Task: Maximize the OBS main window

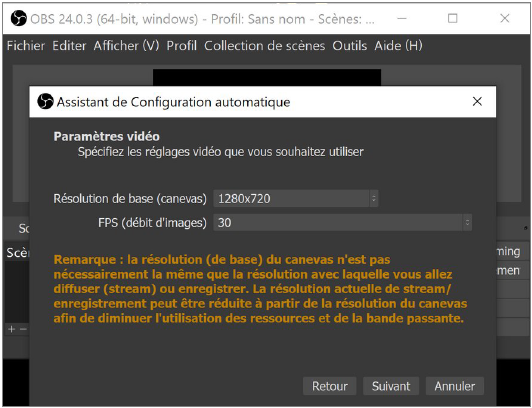Action: point(453,18)
